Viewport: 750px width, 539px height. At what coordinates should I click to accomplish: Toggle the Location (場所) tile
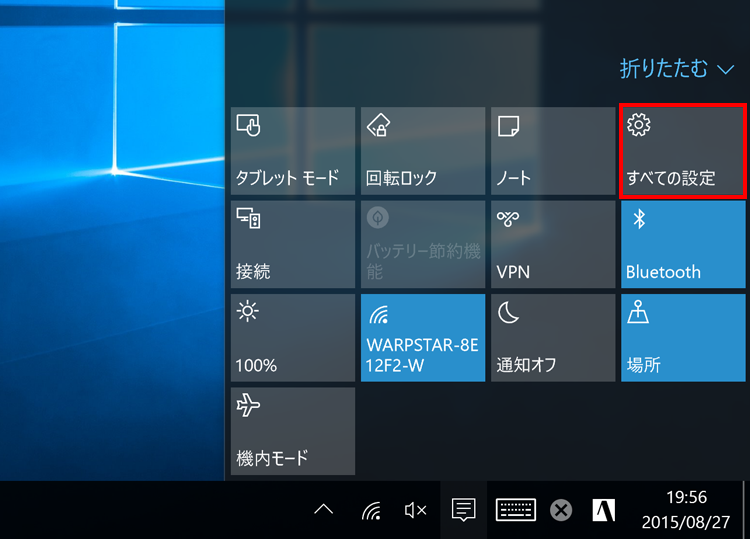(x=683, y=338)
